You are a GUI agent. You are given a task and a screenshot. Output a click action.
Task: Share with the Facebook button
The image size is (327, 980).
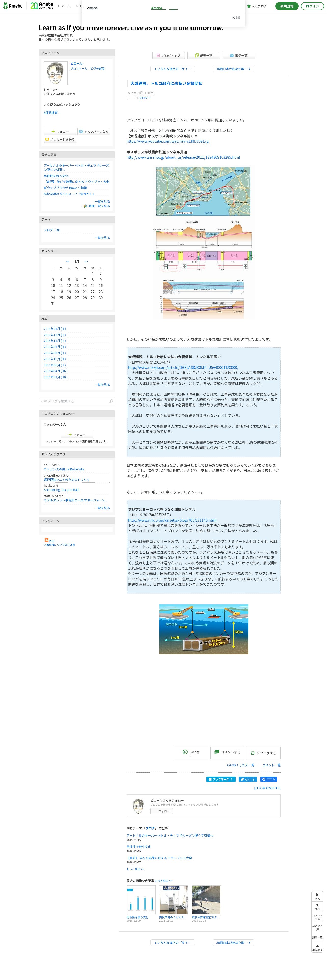tap(269, 780)
